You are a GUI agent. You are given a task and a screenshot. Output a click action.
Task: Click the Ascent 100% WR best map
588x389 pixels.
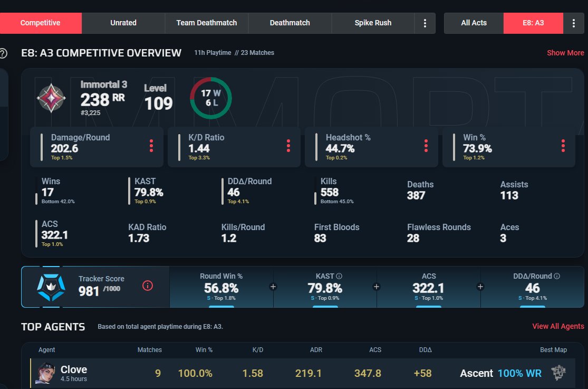[500, 373]
